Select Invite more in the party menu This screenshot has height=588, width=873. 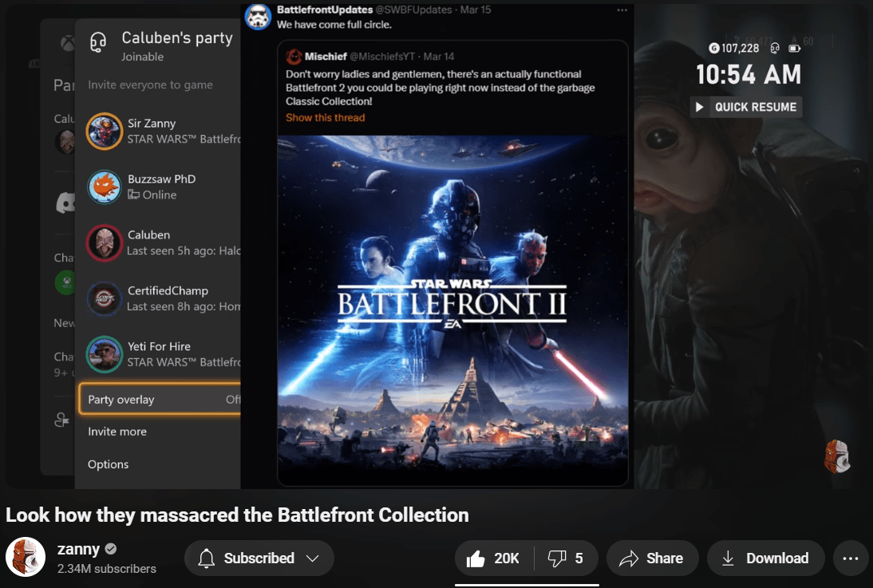coord(117,432)
